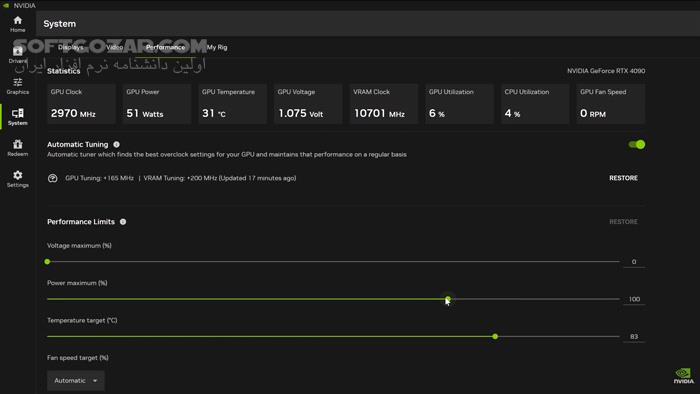The image size is (700, 394).
Task: Click Power maximum slider handle
Action: click(x=448, y=299)
